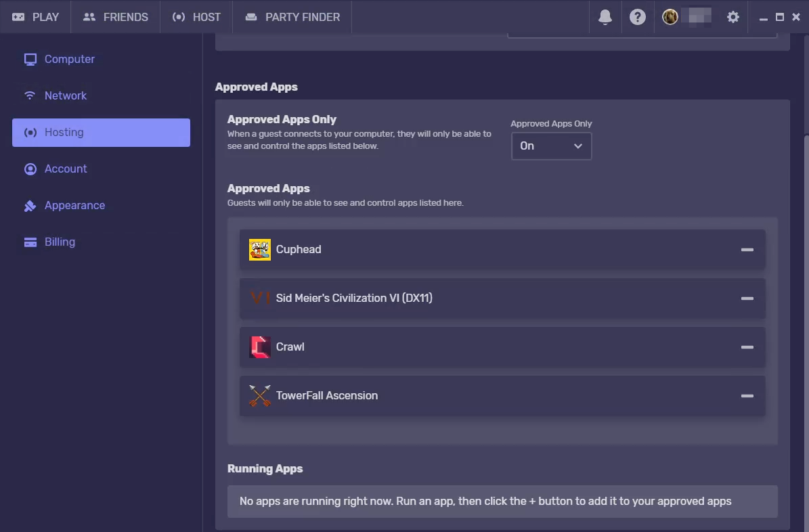Image resolution: width=809 pixels, height=532 pixels.
Task: Open Appearance settings in sidebar
Action: point(74,206)
